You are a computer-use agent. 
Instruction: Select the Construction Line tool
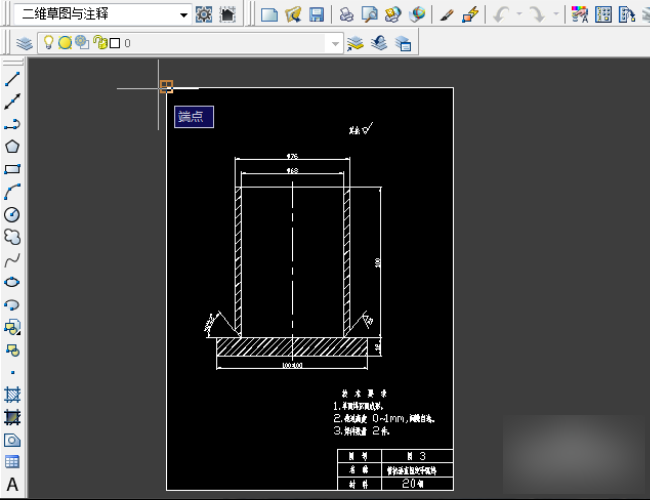point(12,101)
